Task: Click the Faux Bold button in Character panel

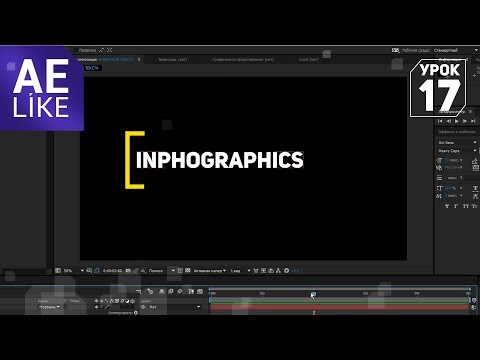Action: (447, 206)
